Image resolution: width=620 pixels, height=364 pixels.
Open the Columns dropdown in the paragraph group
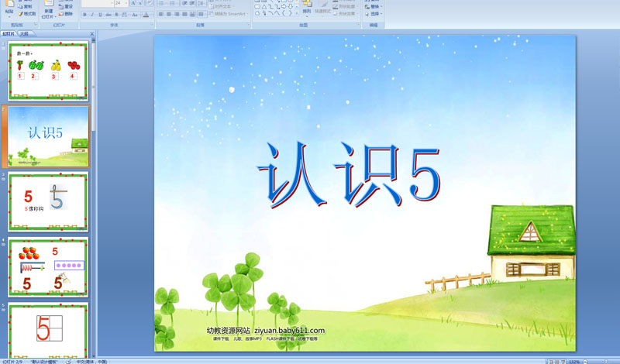click(x=201, y=14)
